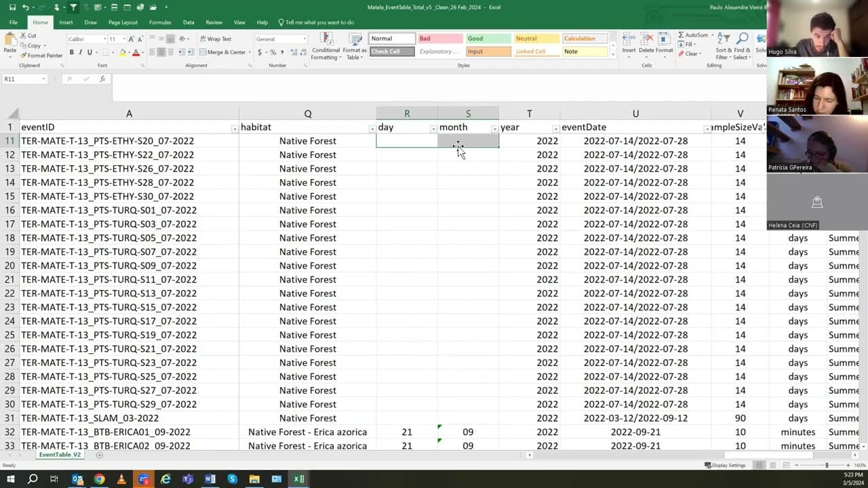868x488 pixels.
Task: Apply the Note cell style
Action: click(585, 52)
